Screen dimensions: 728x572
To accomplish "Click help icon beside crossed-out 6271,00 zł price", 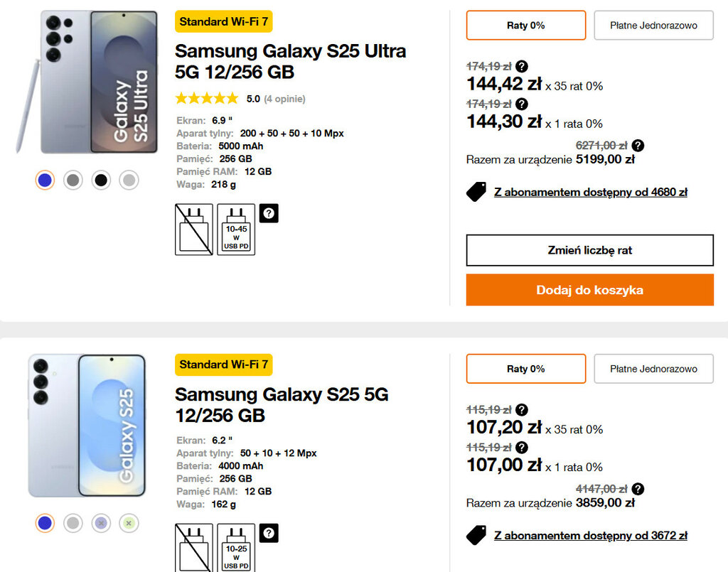I will coord(638,146).
